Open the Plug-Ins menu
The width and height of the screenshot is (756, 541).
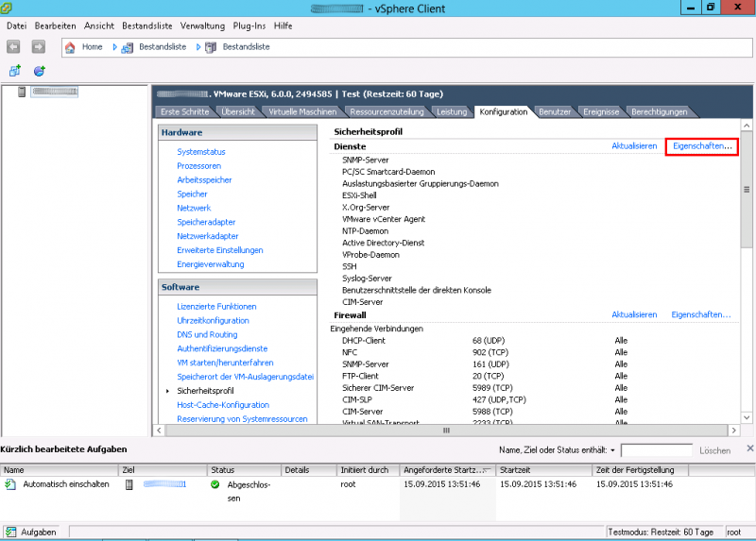(249, 26)
